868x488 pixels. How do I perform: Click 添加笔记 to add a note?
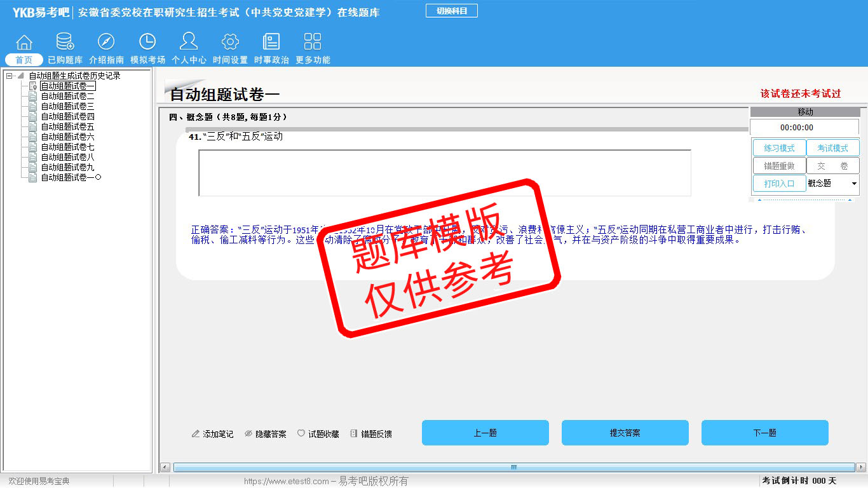[x=212, y=434]
